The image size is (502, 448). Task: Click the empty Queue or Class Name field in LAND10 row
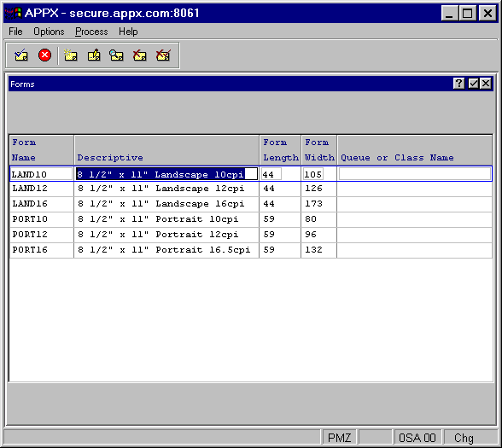pyautogui.click(x=415, y=174)
